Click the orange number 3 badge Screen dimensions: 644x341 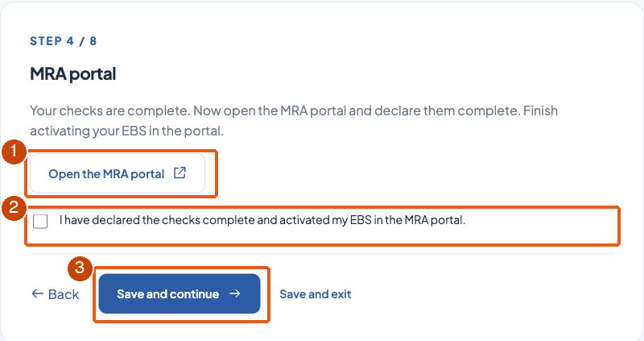79,268
